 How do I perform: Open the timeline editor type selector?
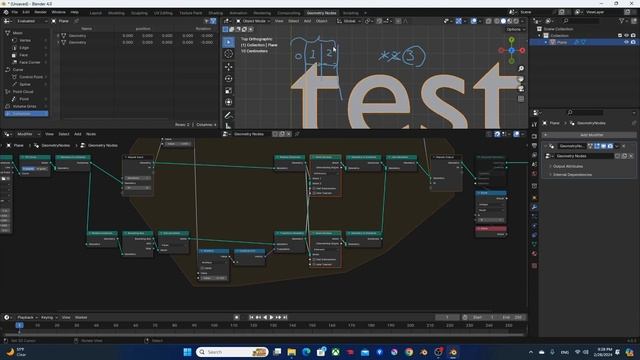tap(7, 317)
